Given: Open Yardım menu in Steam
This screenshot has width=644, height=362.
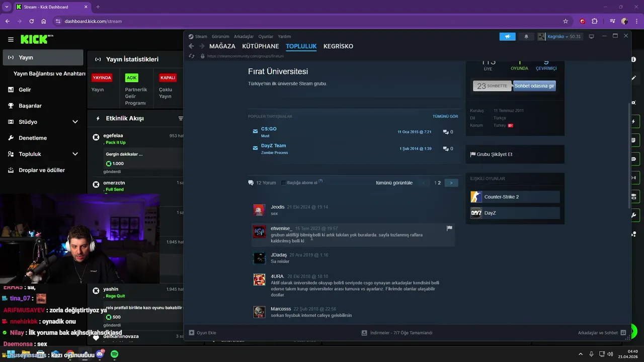Looking at the screenshot, I should [284, 36].
